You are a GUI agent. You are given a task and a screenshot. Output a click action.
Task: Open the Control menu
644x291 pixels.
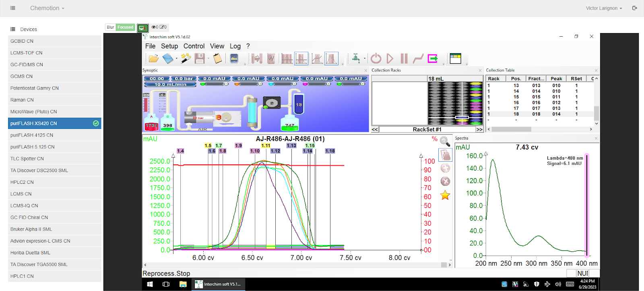[194, 46]
